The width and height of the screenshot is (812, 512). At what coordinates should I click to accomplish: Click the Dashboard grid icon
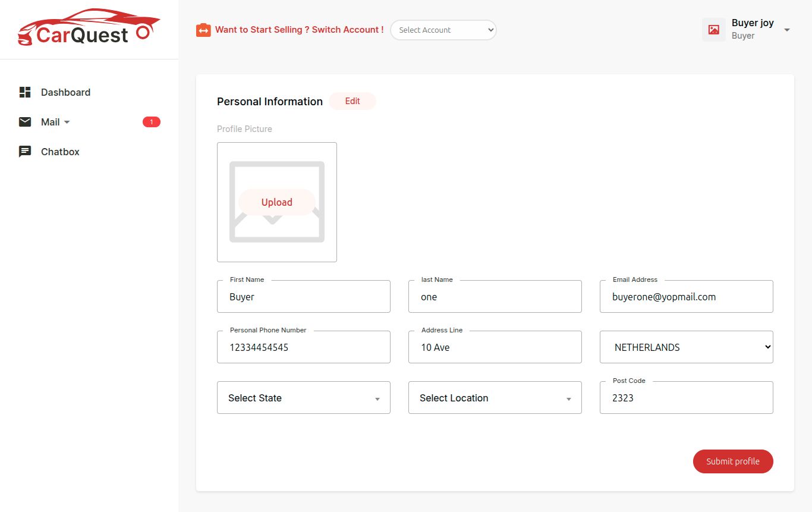[25, 92]
